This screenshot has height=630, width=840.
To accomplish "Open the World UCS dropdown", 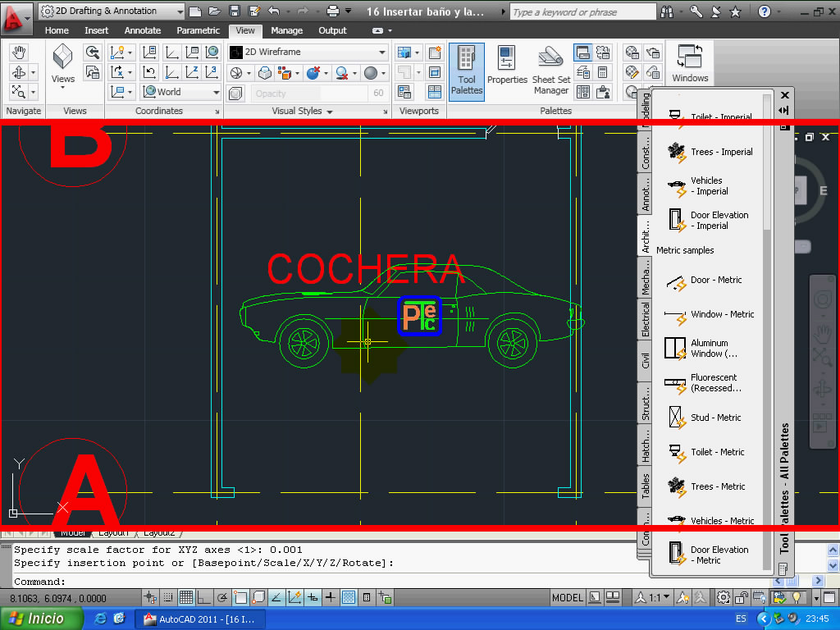I will pos(181,92).
